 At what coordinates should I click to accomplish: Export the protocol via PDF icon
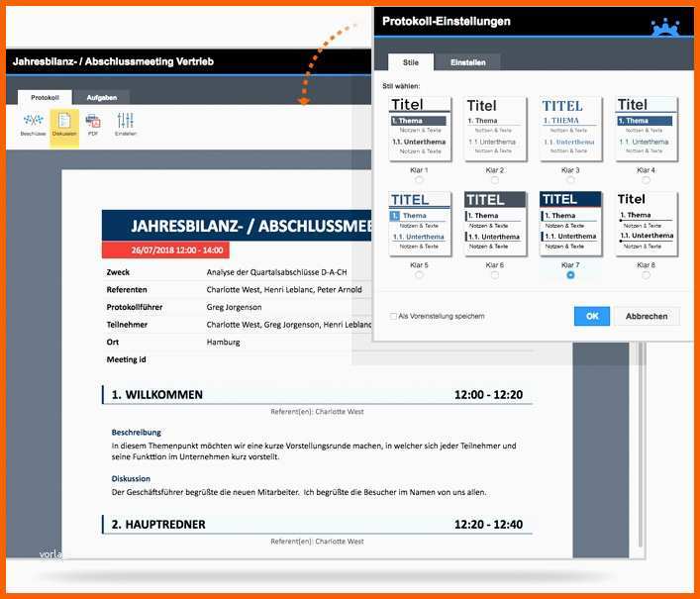pyautogui.click(x=93, y=123)
